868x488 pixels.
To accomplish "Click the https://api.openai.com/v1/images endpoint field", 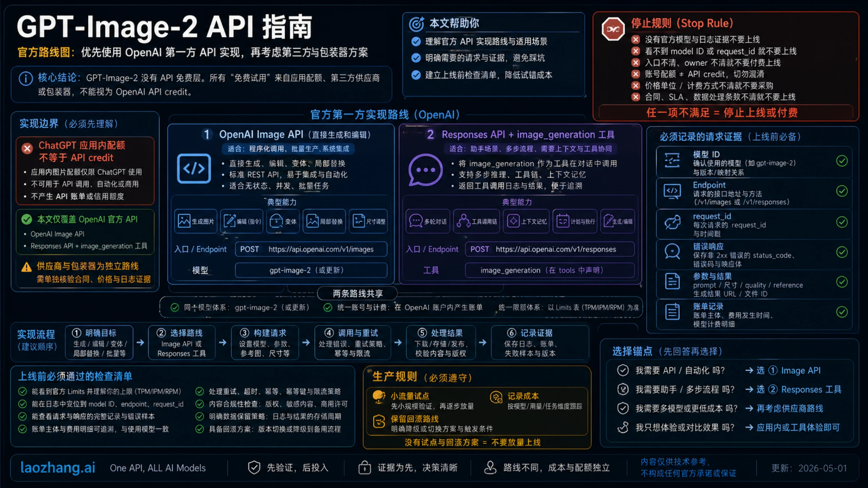I will (x=311, y=249).
